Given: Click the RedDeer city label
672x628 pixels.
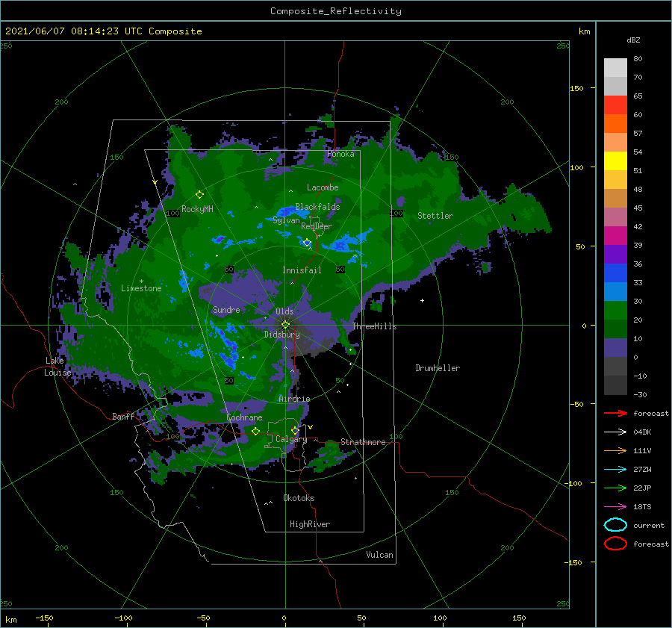Looking at the screenshot, I should pyautogui.click(x=317, y=226).
